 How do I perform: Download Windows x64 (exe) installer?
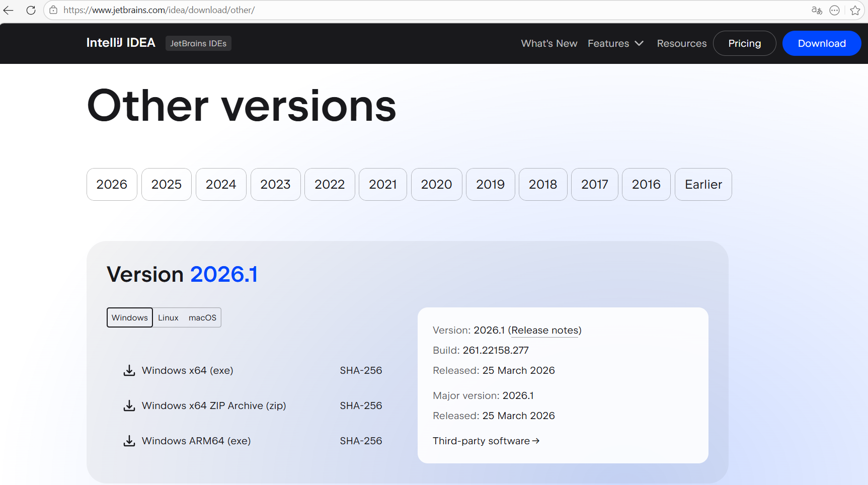(188, 370)
